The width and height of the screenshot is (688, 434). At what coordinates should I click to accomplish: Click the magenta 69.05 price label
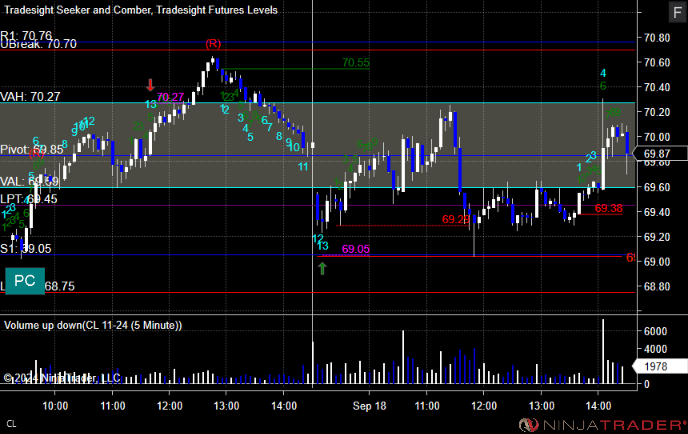point(356,249)
